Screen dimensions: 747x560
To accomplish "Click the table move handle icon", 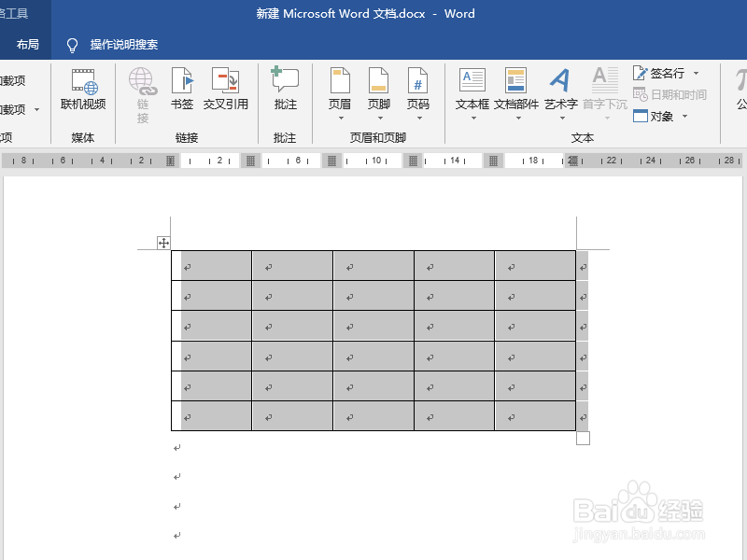I will [163, 243].
